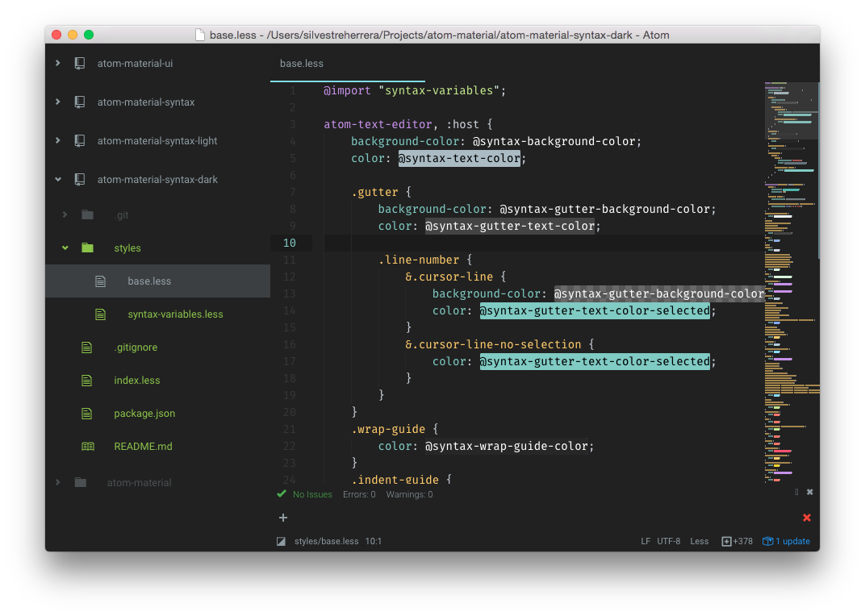Click the file status icon in status bar

[x=282, y=542]
